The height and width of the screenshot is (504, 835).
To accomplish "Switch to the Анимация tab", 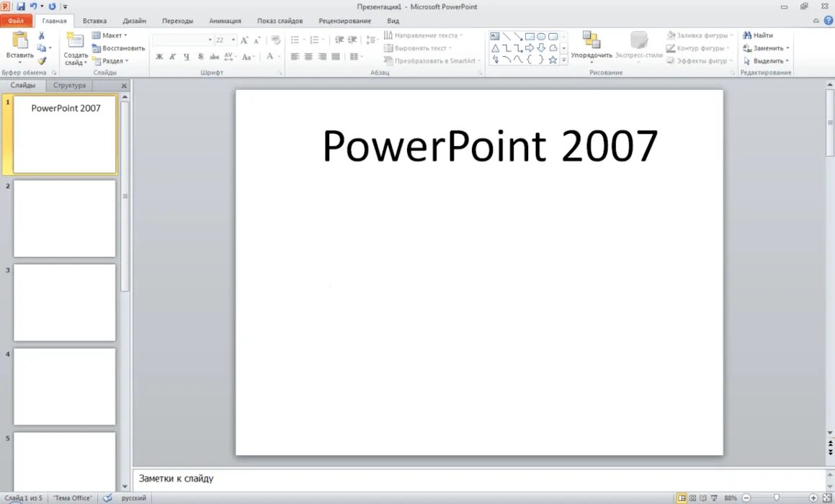I will (x=225, y=21).
